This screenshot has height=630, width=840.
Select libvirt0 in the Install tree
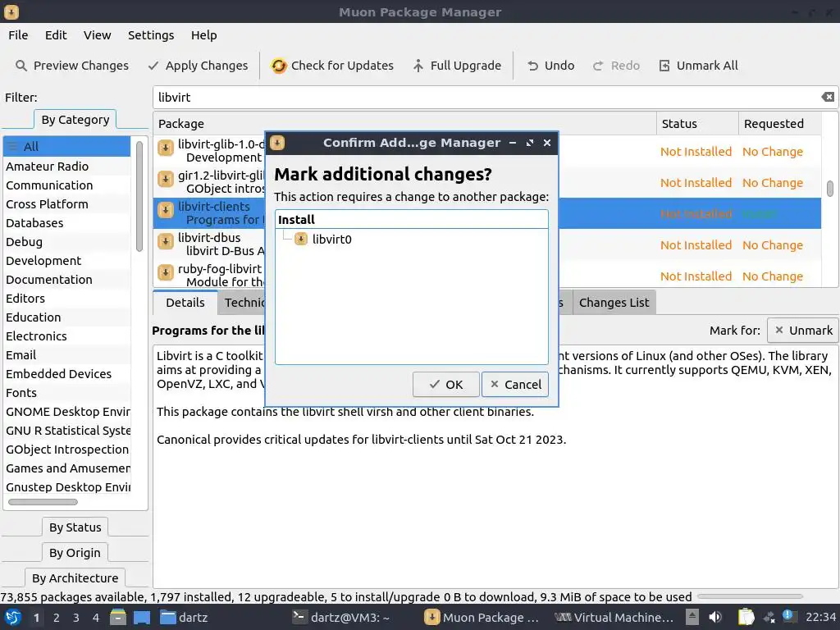coord(331,239)
